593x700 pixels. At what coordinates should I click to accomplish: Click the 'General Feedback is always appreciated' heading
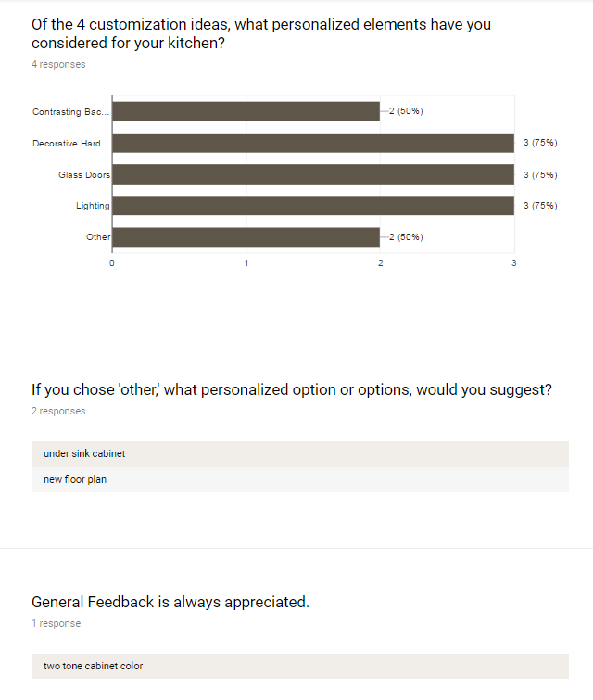(x=170, y=602)
